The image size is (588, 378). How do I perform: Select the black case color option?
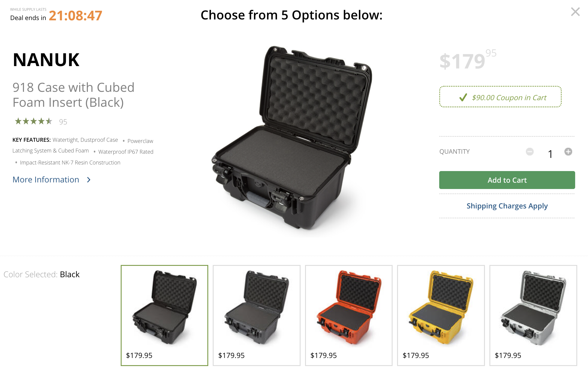coord(164,315)
